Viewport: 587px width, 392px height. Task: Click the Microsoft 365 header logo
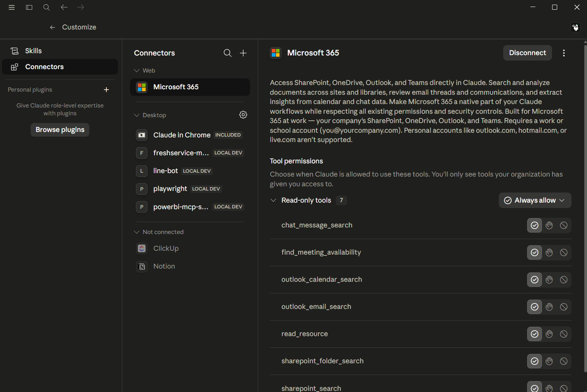276,53
